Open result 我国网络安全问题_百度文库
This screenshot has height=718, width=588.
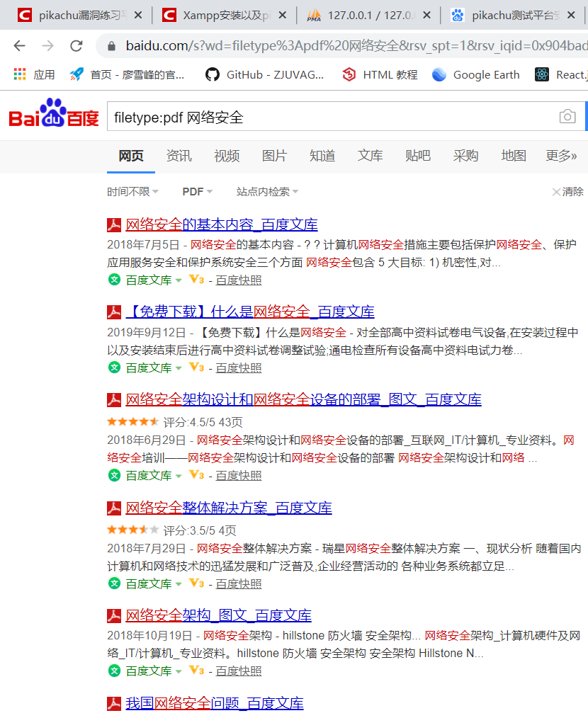215,703
